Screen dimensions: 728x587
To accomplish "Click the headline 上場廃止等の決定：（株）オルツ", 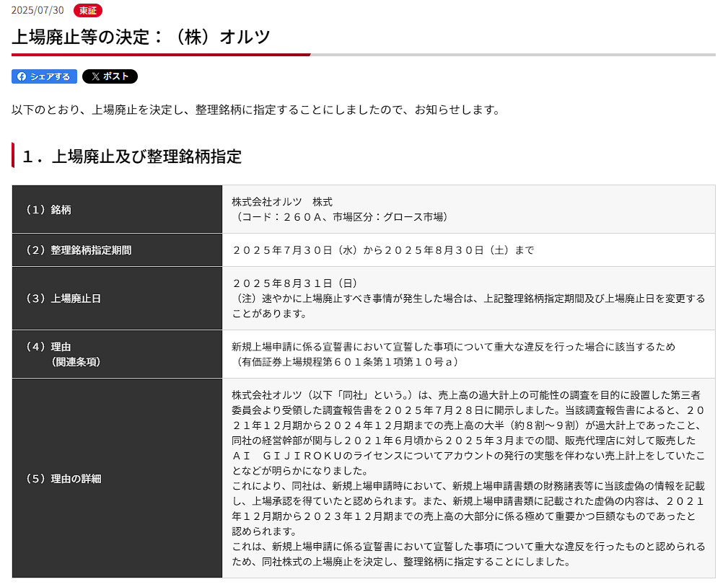I will pos(141,37).
